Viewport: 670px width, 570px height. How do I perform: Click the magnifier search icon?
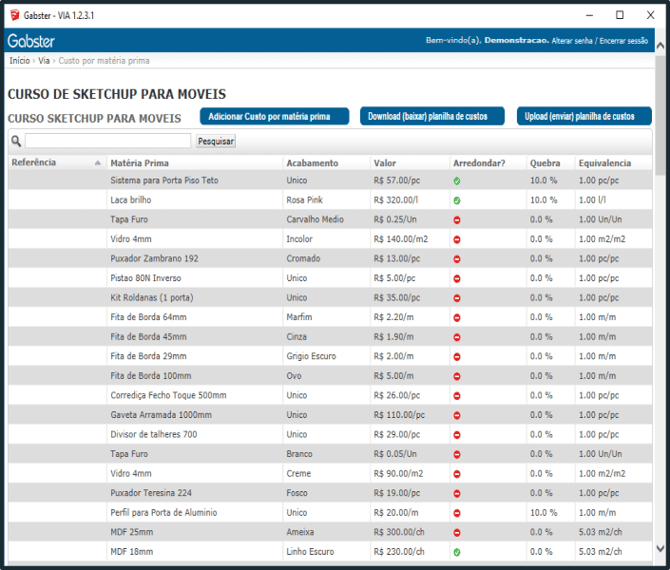coord(15,141)
